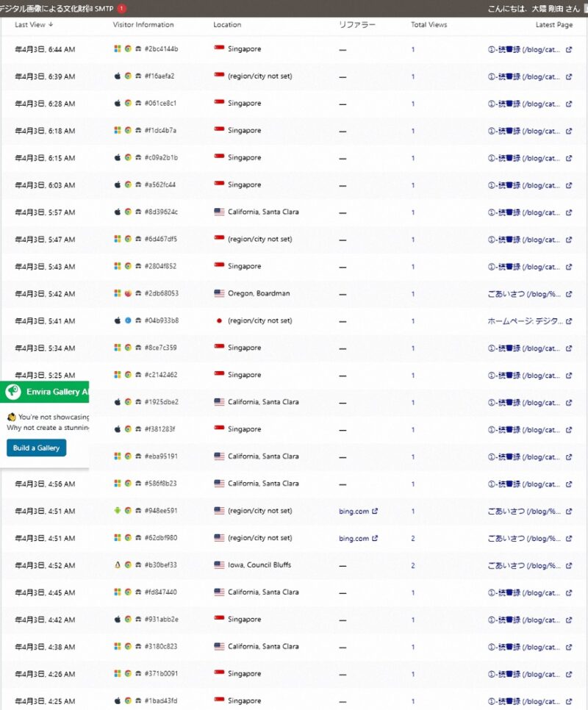Click the Linux icon in #b30bef33 row
This screenshot has height=710, width=588.
point(117,565)
